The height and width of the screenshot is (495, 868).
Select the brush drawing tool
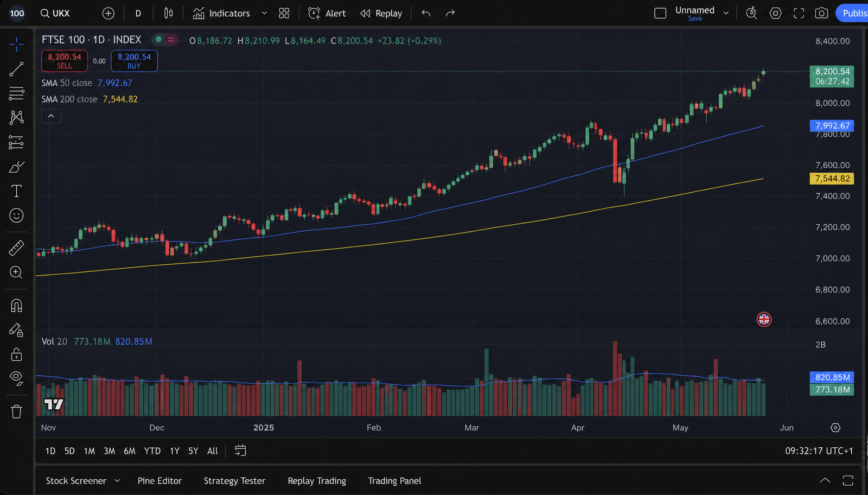16,167
